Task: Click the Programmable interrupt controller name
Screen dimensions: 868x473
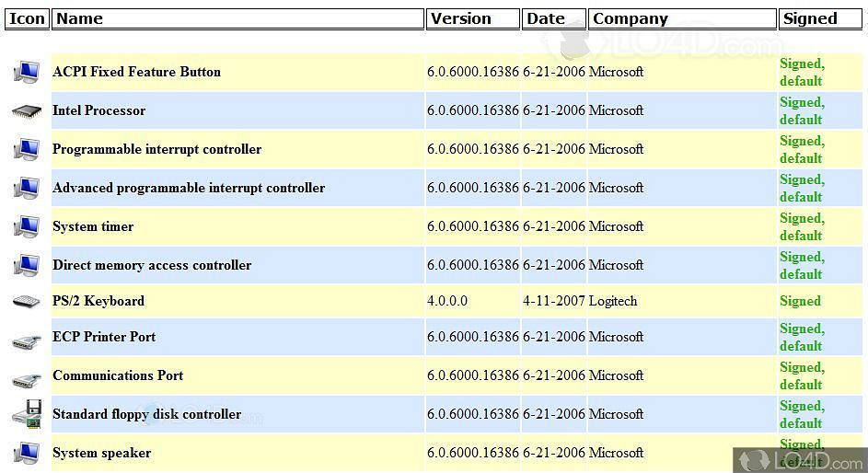Action: [x=157, y=149]
